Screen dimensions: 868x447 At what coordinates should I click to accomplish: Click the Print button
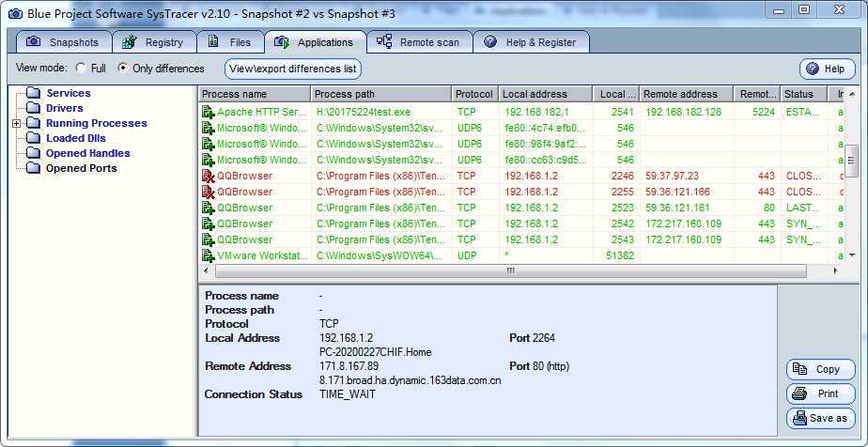(820, 394)
